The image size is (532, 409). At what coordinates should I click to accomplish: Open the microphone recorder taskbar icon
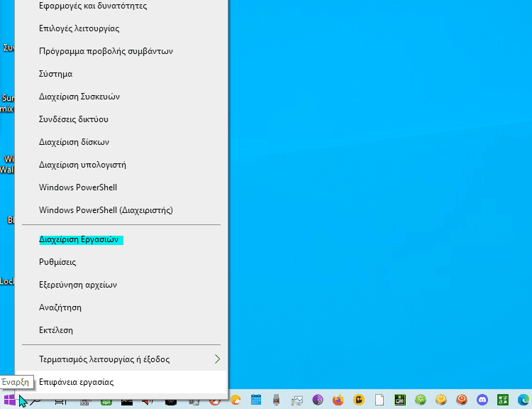tap(276, 400)
